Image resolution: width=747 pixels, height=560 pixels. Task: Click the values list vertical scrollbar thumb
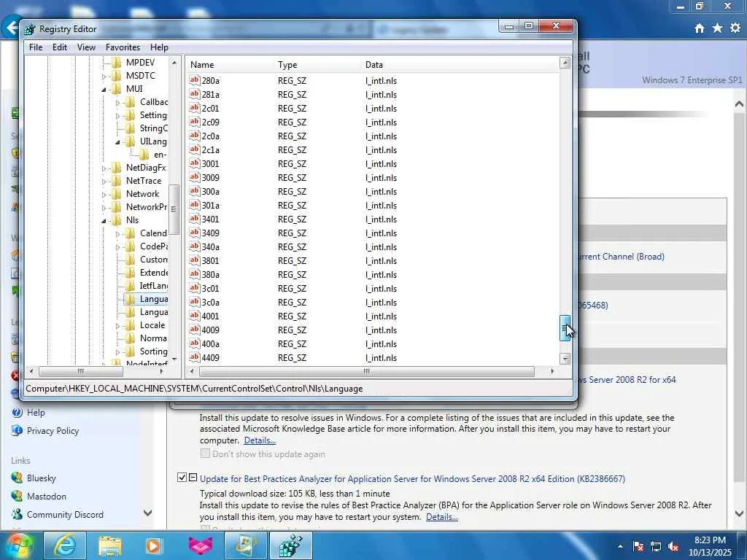tap(565, 328)
